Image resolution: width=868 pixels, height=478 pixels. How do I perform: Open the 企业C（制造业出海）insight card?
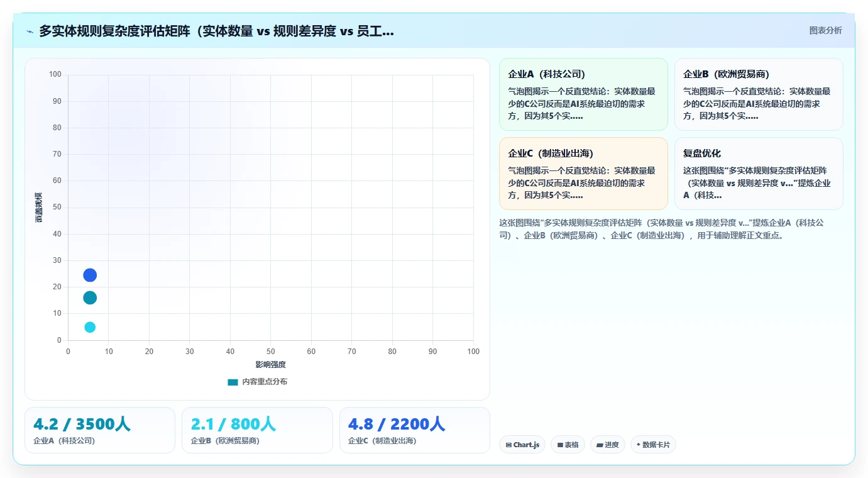pyautogui.click(x=583, y=174)
